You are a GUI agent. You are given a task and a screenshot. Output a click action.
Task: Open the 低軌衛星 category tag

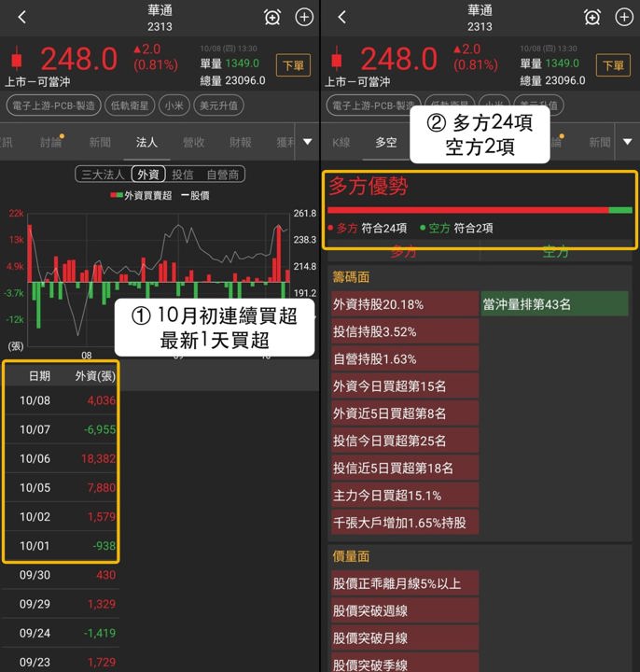(x=130, y=105)
